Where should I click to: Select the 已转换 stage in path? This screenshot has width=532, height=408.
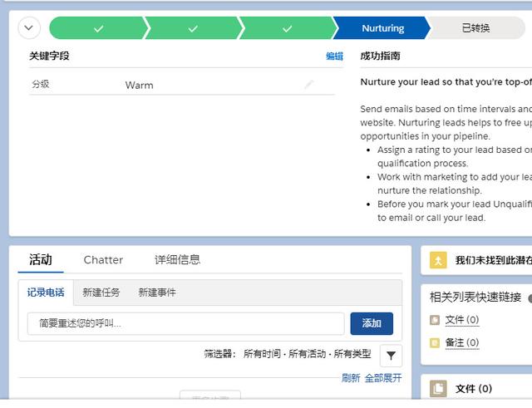pos(476,28)
